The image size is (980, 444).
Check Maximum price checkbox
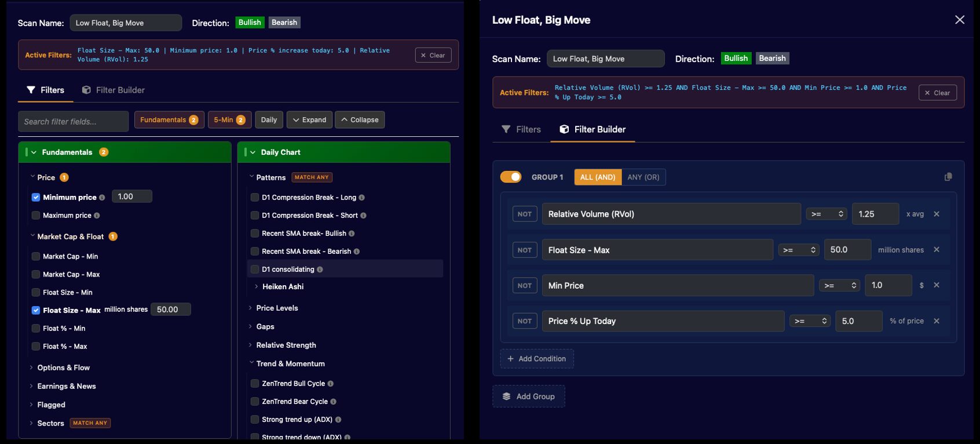(x=36, y=216)
